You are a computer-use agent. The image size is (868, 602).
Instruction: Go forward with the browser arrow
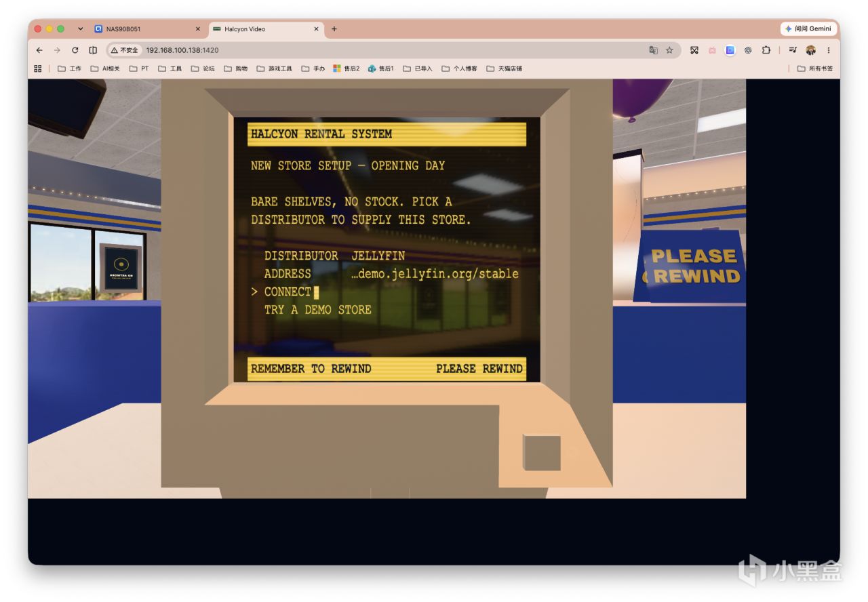(x=57, y=50)
